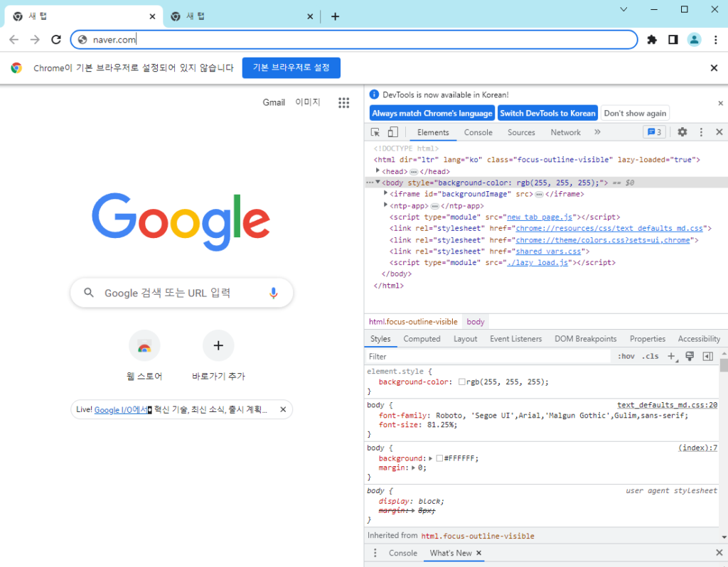
Task: Expand the iframe backgroundImage node
Action: [x=385, y=193]
